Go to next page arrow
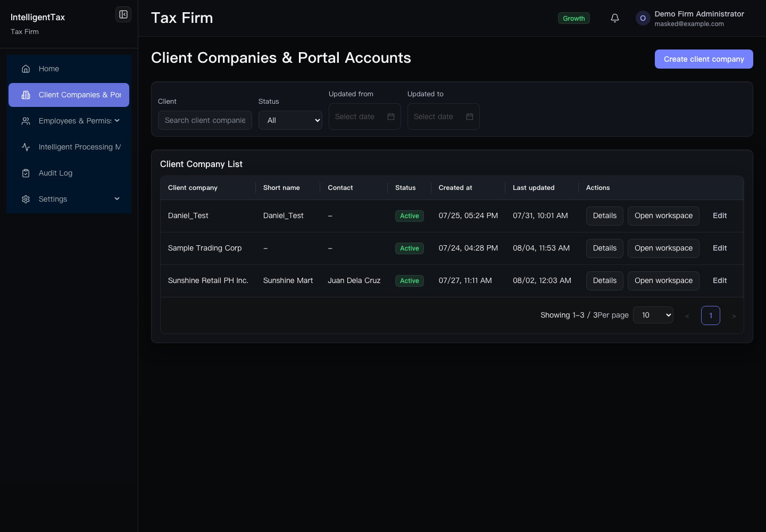The image size is (766, 532). (734, 316)
